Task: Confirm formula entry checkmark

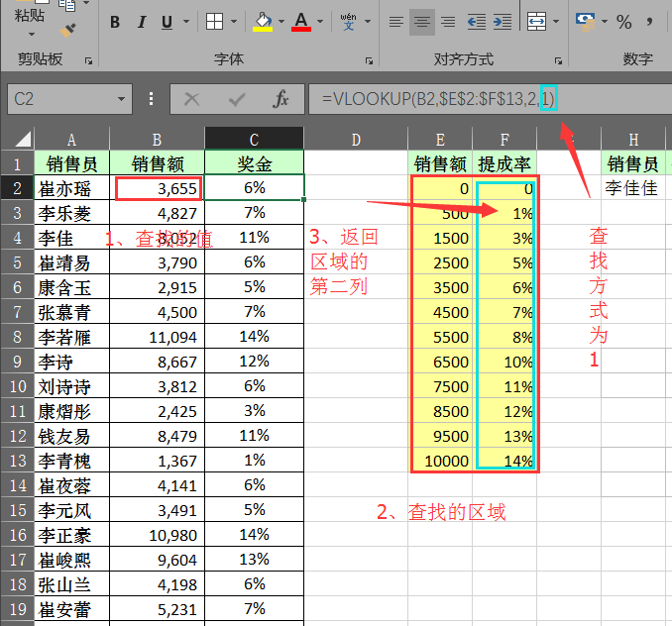Action: (x=237, y=99)
